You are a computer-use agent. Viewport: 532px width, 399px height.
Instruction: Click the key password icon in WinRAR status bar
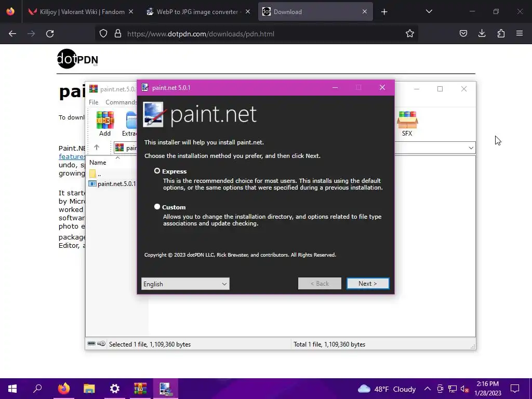click(101, 344)
